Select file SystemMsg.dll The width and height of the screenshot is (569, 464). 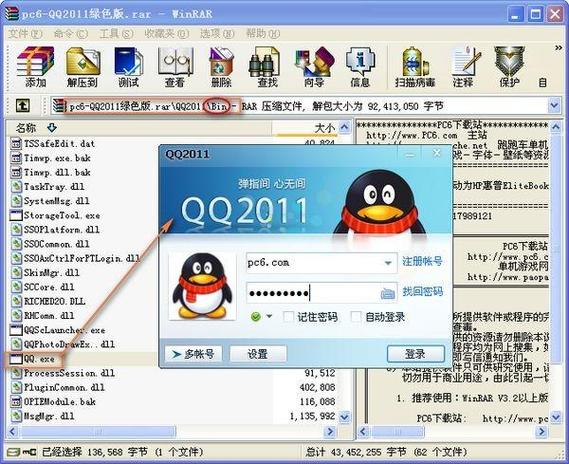tap(50, 201)
